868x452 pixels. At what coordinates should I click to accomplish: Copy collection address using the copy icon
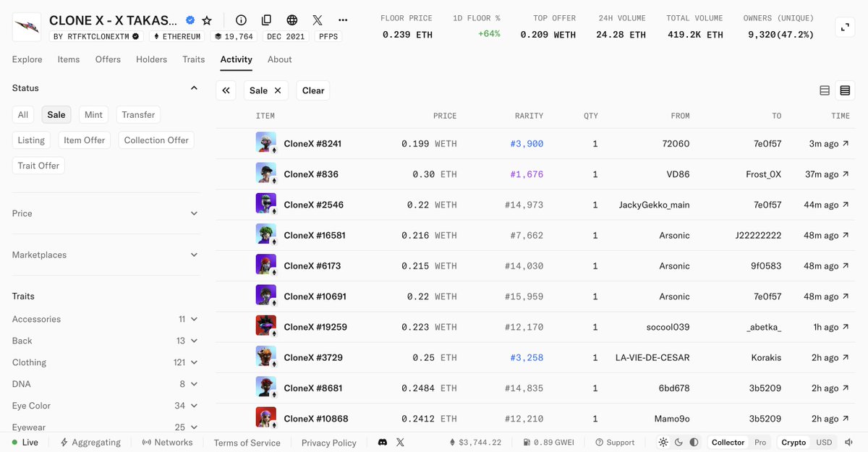coord(266,20)
